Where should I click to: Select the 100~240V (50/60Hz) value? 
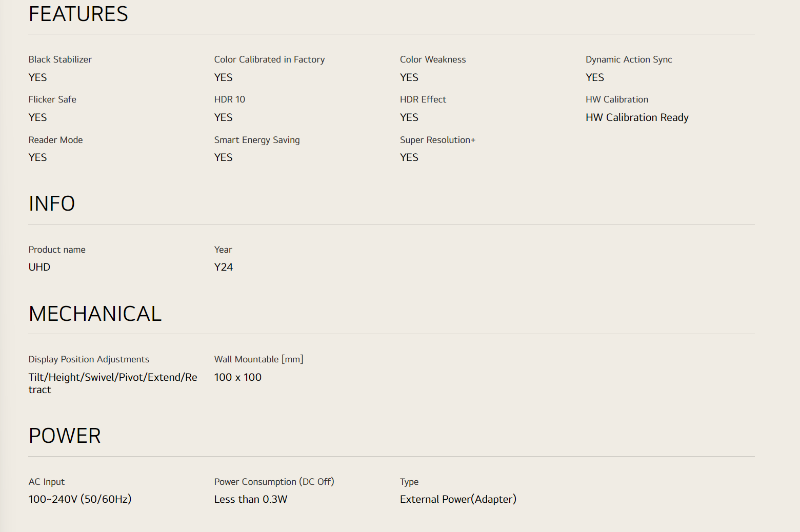pos(80,499)
